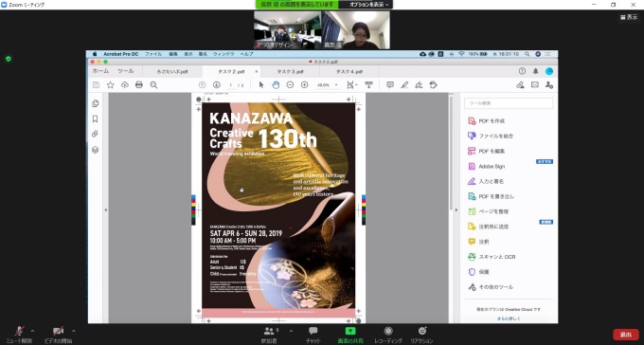
Task: Start recording the Zoom meeting
Action: [388, 334]
